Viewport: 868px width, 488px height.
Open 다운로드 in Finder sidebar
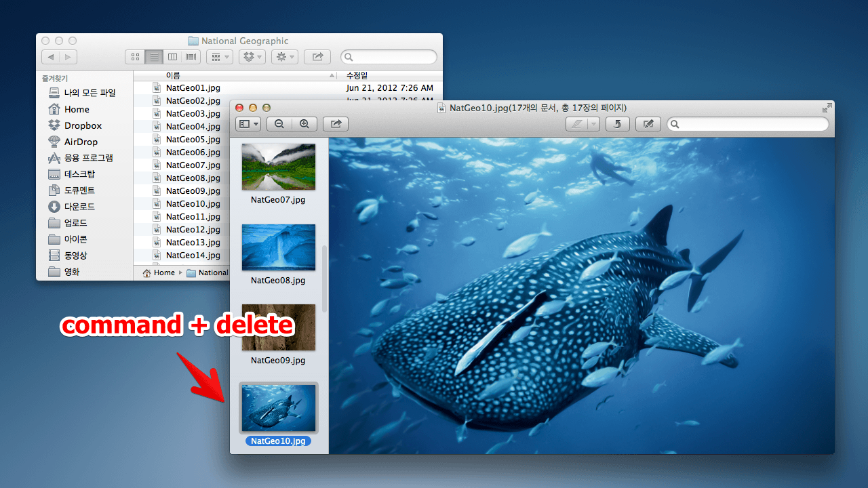[x=72, y=207]
